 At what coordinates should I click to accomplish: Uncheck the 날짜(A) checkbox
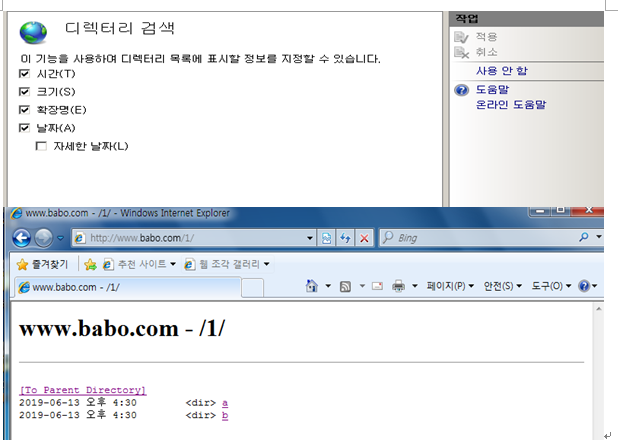pos(24,128)
